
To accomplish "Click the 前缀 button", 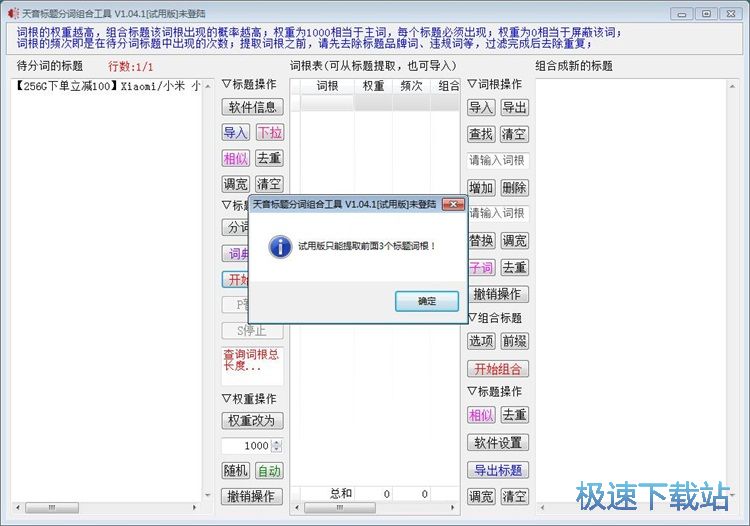I will pos(515,341).
